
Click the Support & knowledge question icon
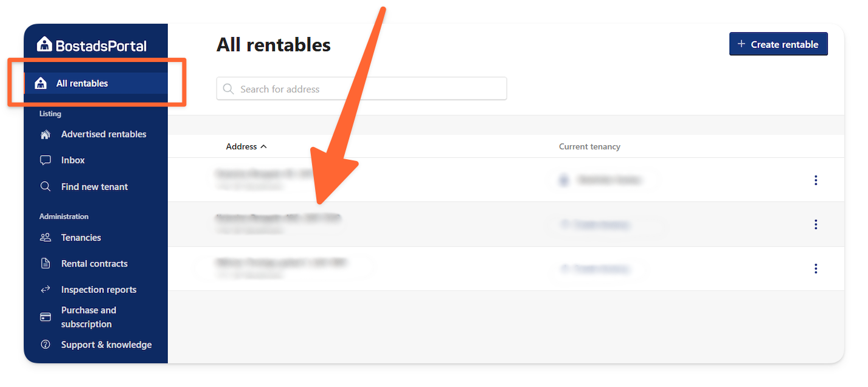point(45,344)
